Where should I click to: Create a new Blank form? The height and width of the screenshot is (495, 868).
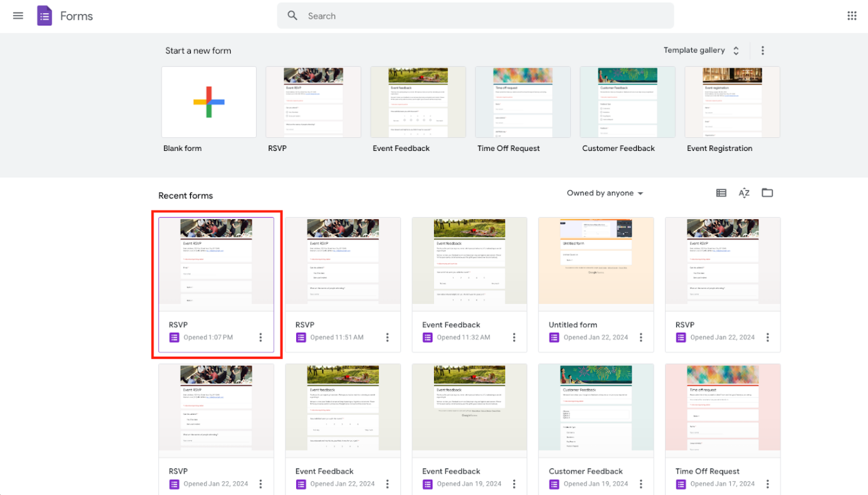click(209, 102)
